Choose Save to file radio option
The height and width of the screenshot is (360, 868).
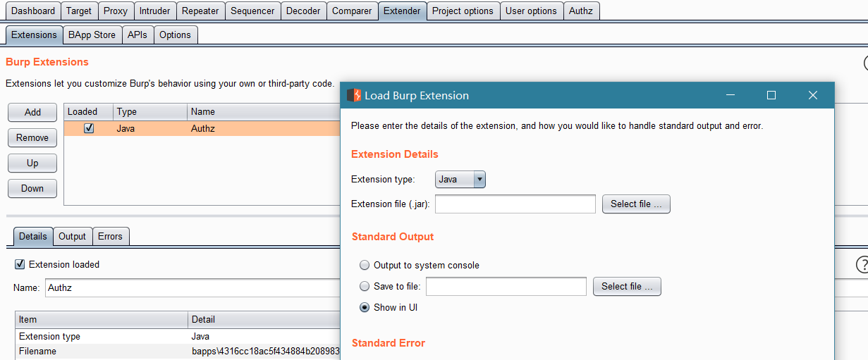(x=365, y=286)
